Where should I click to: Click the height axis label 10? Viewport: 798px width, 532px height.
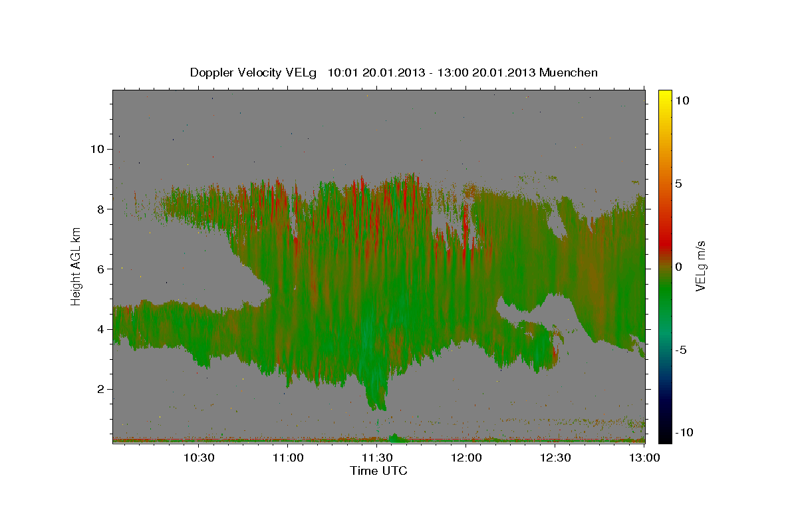pyautogui.click(x=96, y=149)
